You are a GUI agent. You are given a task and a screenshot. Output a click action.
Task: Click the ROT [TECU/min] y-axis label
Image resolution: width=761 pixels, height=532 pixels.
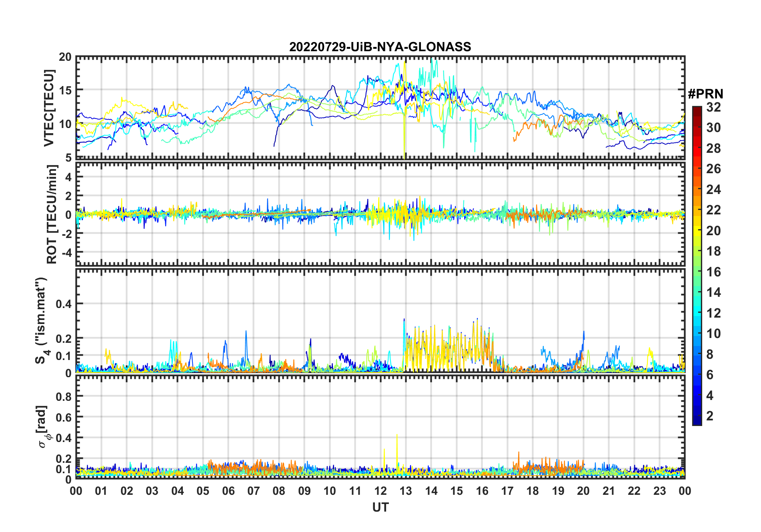click(52, 214)
